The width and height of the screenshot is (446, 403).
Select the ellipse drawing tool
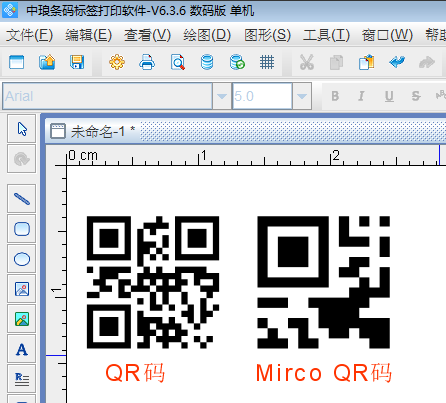coord(22,259)
